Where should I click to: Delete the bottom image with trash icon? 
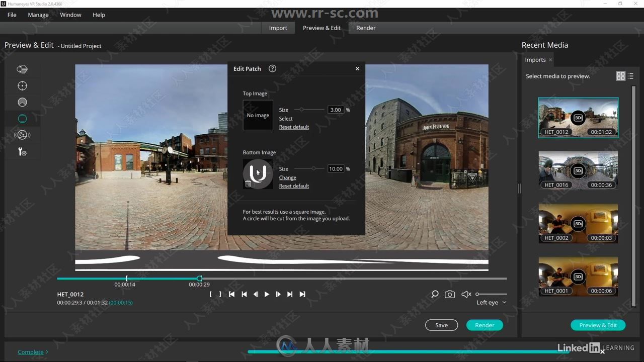248,184
